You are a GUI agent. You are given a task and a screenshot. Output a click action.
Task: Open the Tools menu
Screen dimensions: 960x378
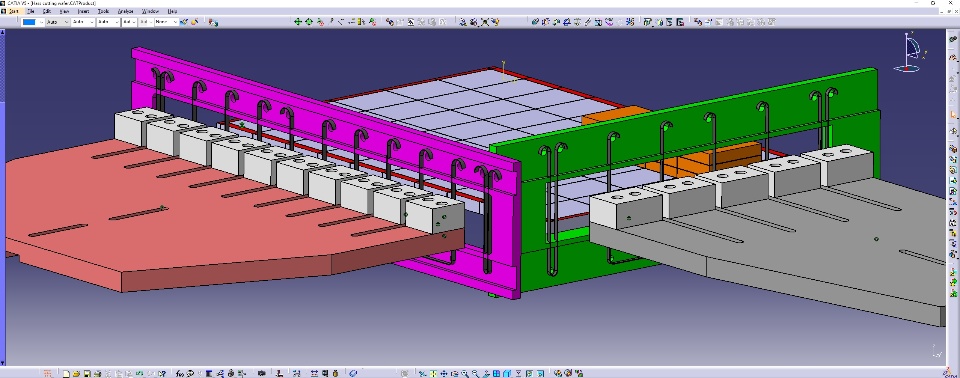coord(103,11)
